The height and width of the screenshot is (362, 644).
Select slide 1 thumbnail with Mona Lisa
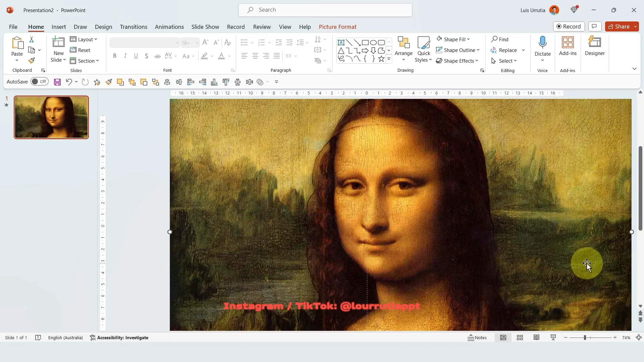point(51,117)
